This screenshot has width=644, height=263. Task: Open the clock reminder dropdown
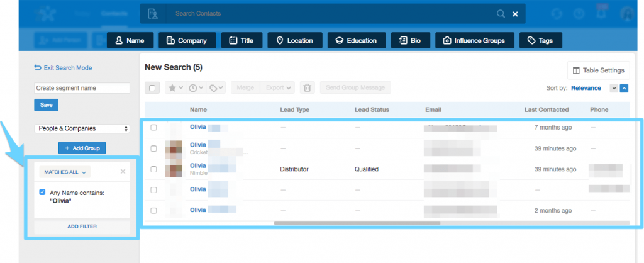[196, 88]
